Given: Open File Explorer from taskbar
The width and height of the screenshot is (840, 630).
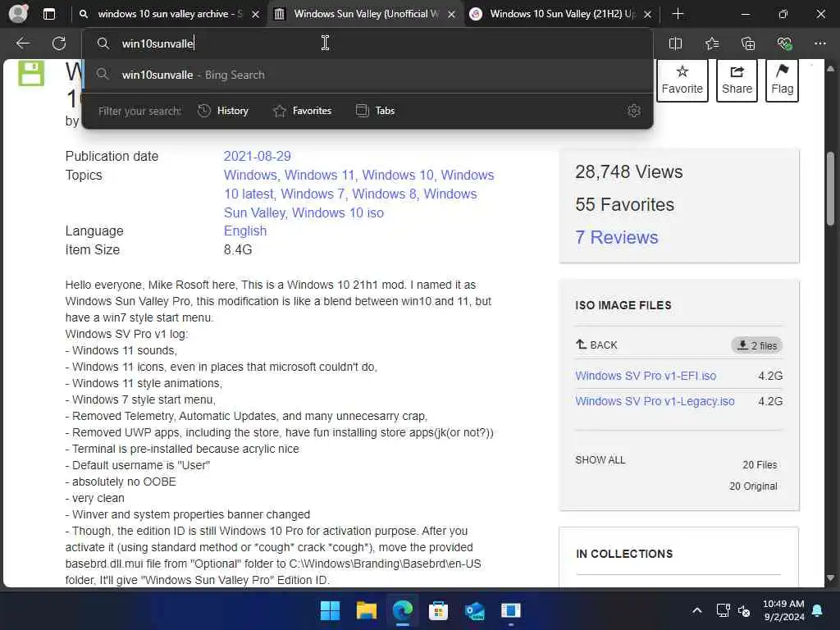Looking at the screenshot, I should [367, 610].
